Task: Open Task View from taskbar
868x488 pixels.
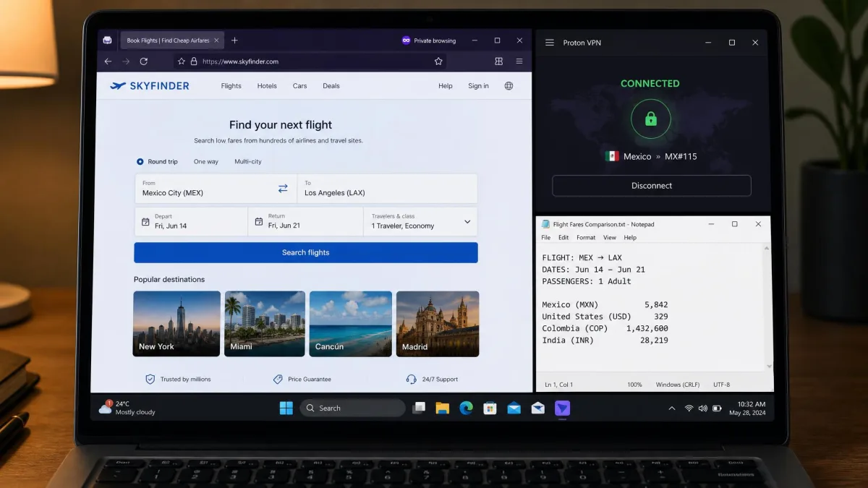Action: click(x=419, y=408)
